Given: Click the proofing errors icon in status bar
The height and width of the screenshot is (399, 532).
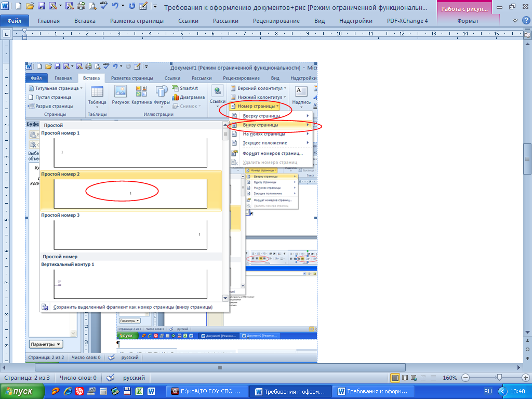Looking at the screenshot, I should (x=110, y=378).
